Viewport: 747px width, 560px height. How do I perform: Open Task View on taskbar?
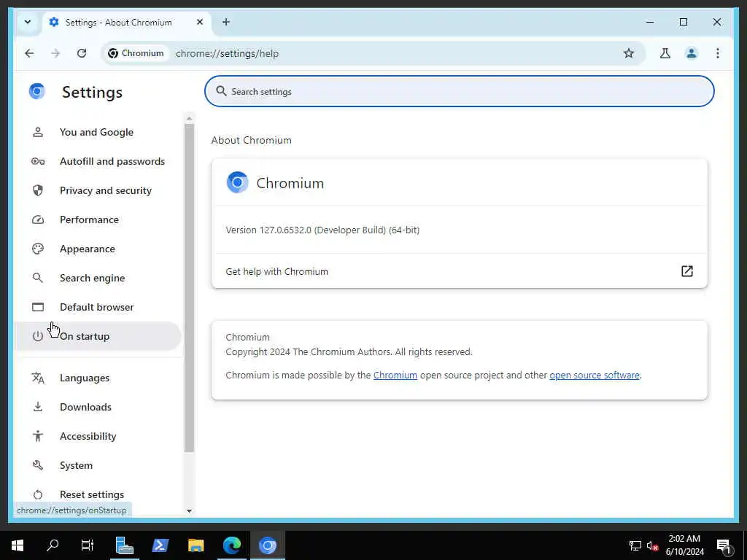click(x=88, y=545)
